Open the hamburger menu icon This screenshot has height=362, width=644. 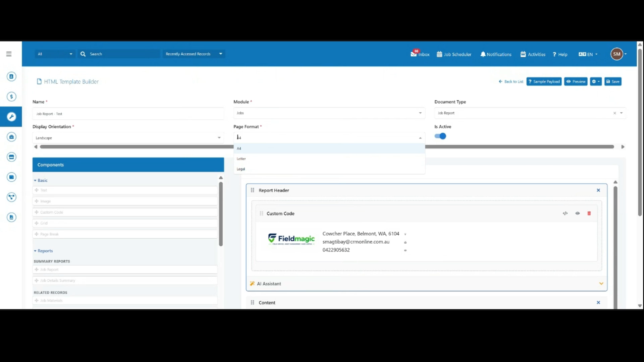(9, 54)
